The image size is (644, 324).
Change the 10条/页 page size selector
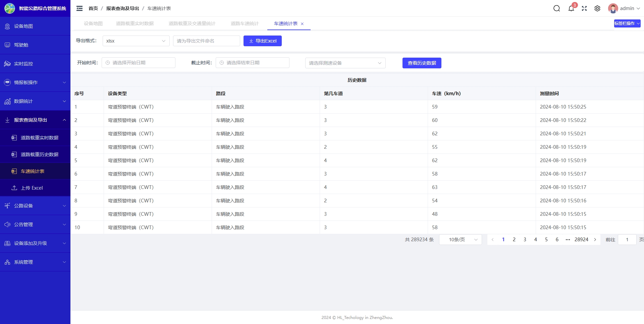point(460,240)
